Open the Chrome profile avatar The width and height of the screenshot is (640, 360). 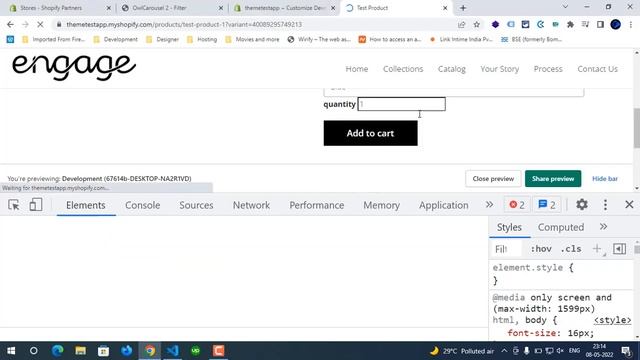616,24
